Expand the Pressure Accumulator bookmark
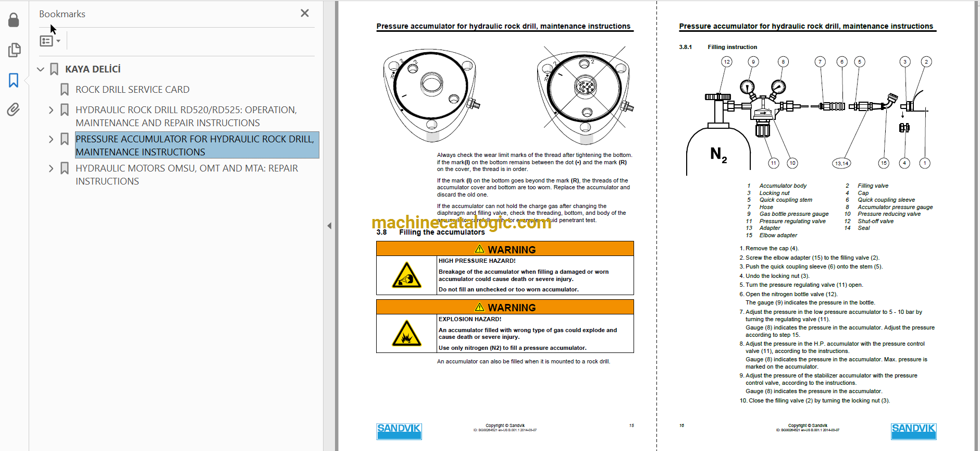980x451 pixels. point(51,139)
